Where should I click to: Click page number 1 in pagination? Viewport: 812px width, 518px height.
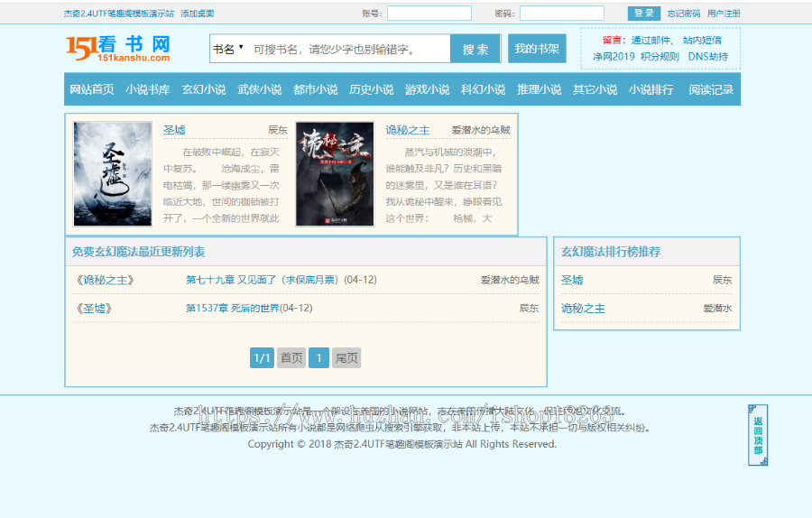pos(319,358)
